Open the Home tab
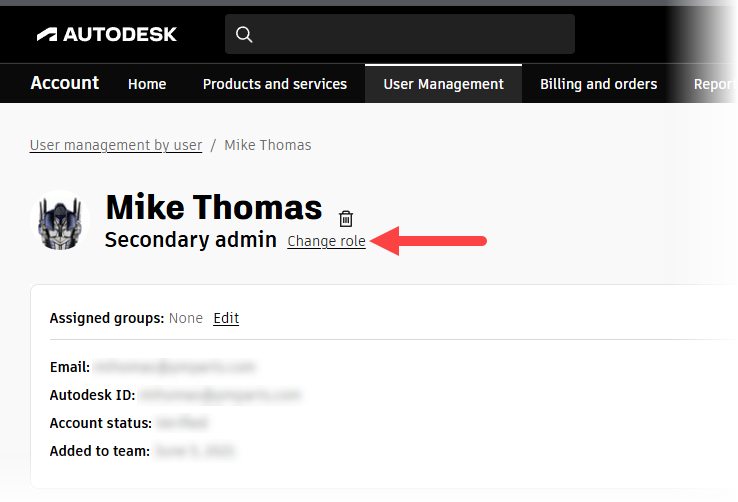 click(147, 84)
